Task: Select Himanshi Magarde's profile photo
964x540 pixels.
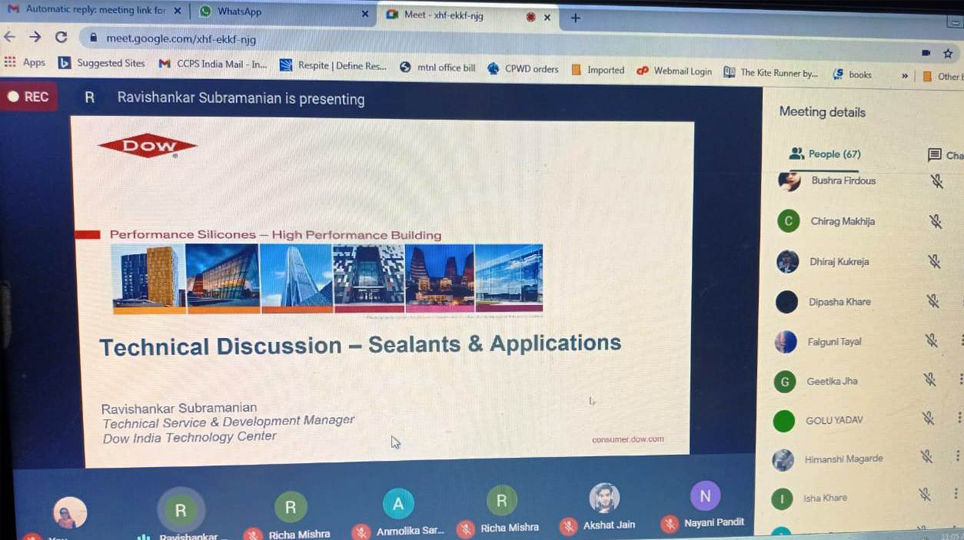Action: tap(783, 460)
